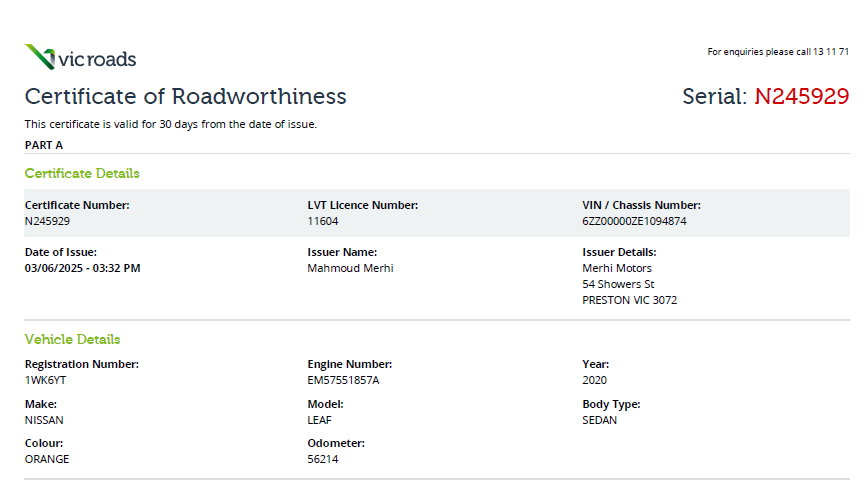Click issuer name Mahmoud Merhi

[348, 268]
